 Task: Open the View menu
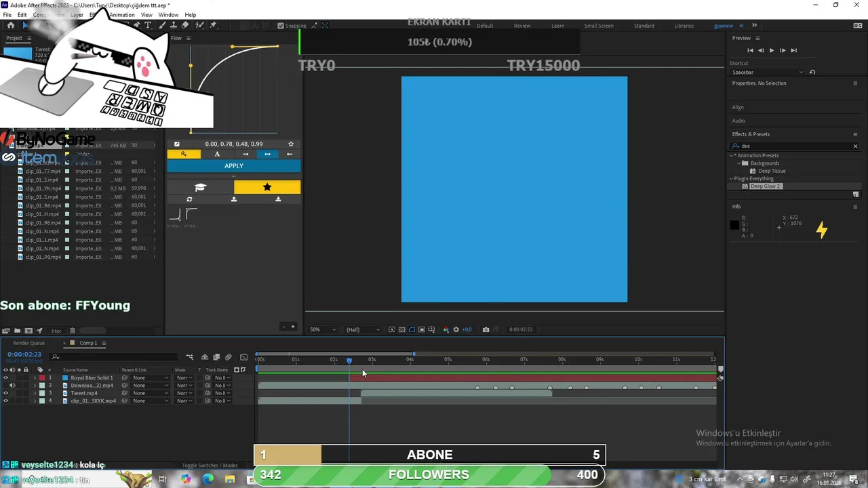pos(146,15)
